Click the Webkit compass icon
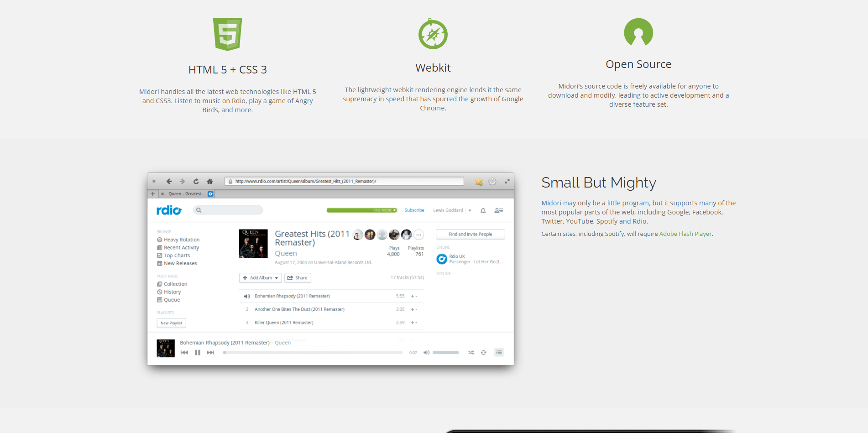Viewport: 868px width, 433px height. point(433,34)
